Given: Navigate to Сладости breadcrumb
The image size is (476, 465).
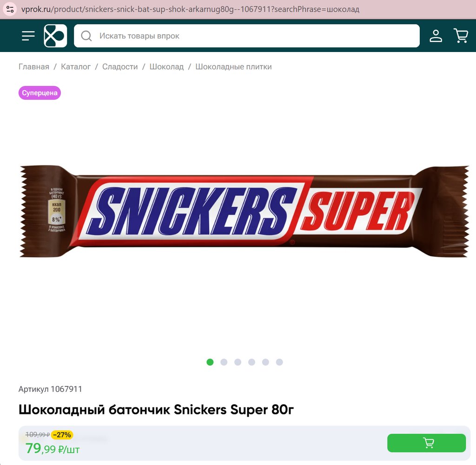Looking at the screenshot, I should pyautogui.click(x=120, y=67).
